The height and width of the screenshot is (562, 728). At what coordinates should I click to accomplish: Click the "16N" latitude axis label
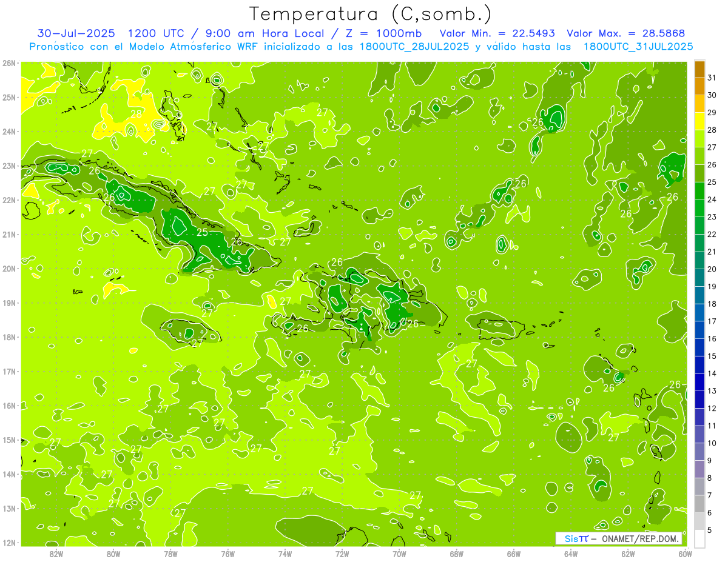click(9, 406)
